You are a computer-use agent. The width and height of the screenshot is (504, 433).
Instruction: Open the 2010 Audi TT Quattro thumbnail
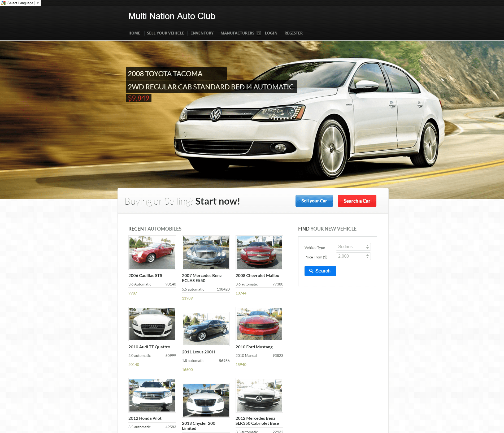point(152,324)
